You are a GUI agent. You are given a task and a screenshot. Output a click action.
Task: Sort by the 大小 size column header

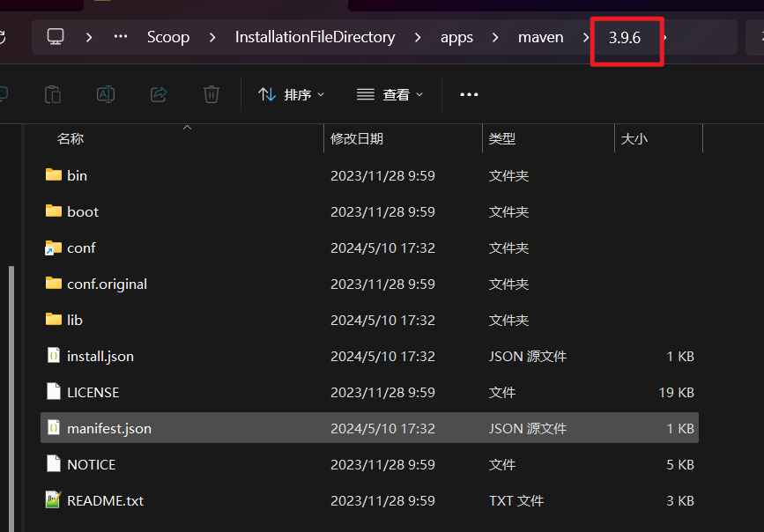[634, 138]
